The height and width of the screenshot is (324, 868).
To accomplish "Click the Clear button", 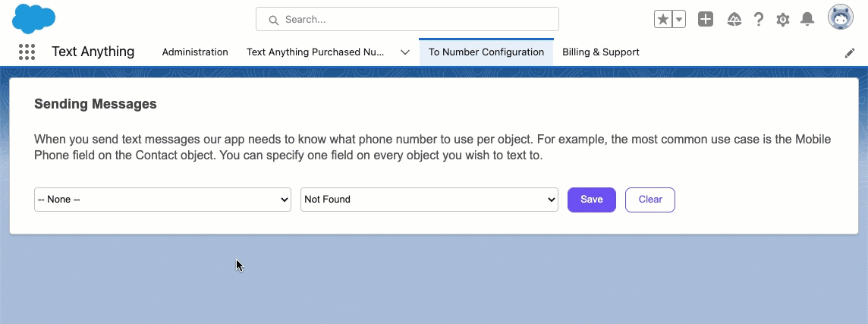I will click(650, 200).
